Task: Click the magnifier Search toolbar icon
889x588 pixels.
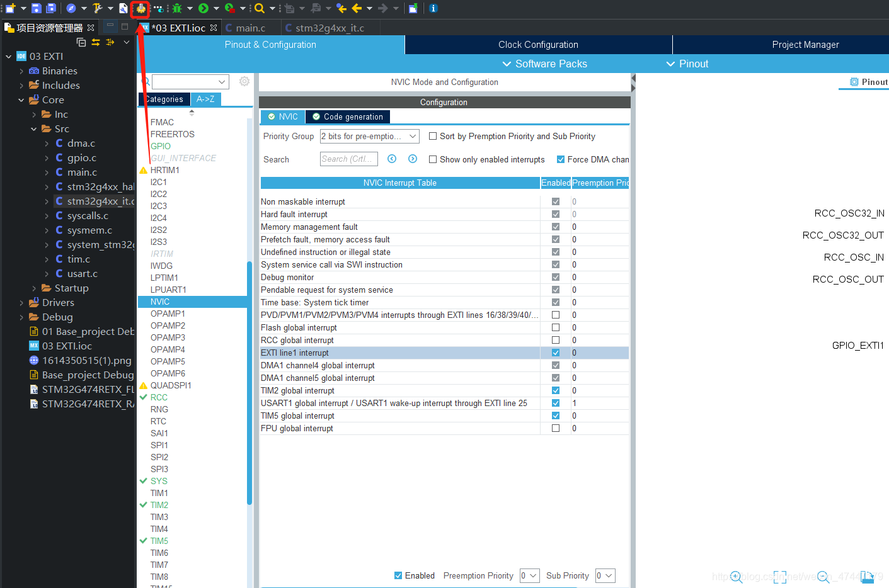Action: (x=259, y=8)
